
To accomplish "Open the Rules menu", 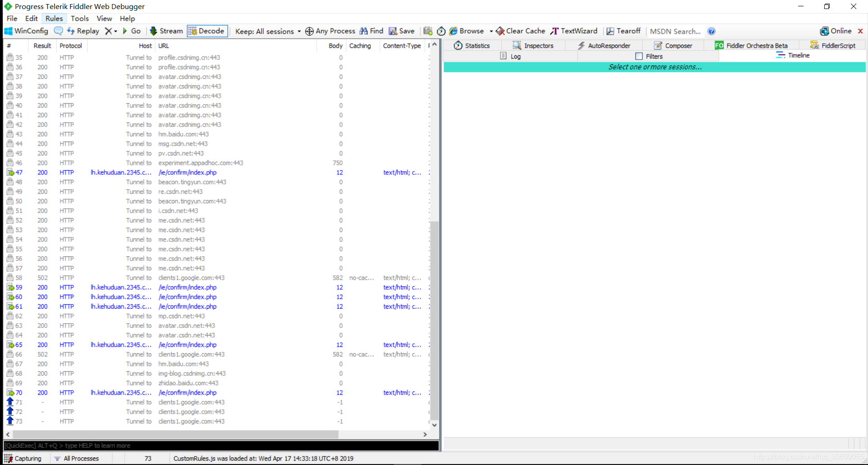I will coord(54,18).
